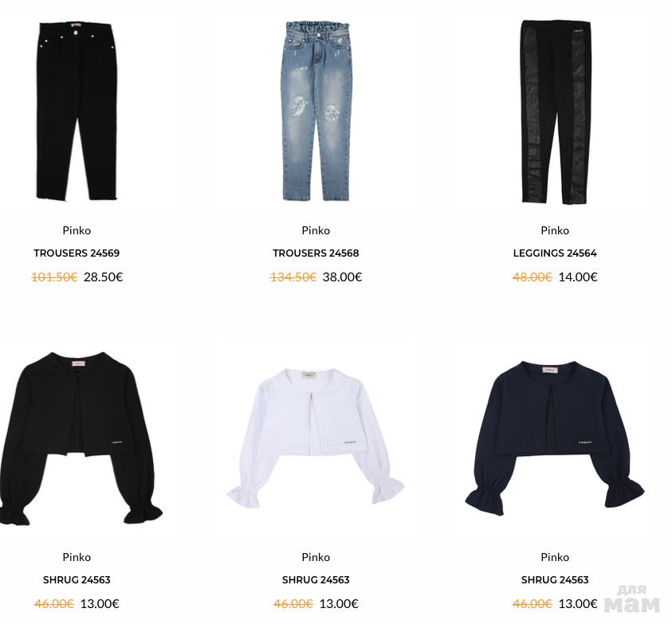Open the black shrug product image
Image resolution: width=672 pixels, height=624 pixels.
(x=81, y=438)
